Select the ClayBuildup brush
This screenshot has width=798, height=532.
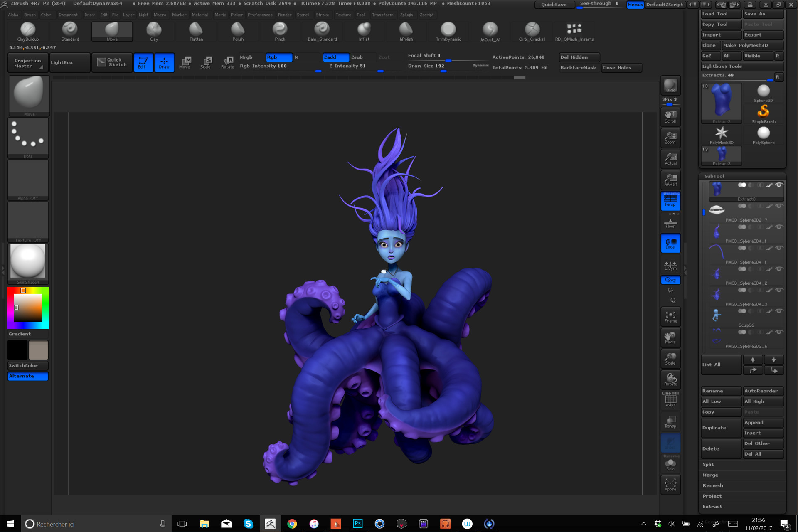(x=28, y=31)
